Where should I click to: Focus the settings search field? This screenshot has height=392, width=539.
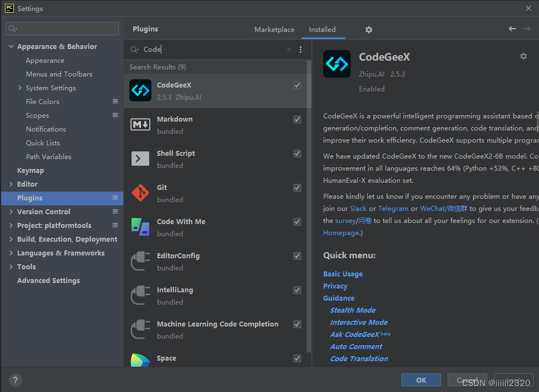62,29
